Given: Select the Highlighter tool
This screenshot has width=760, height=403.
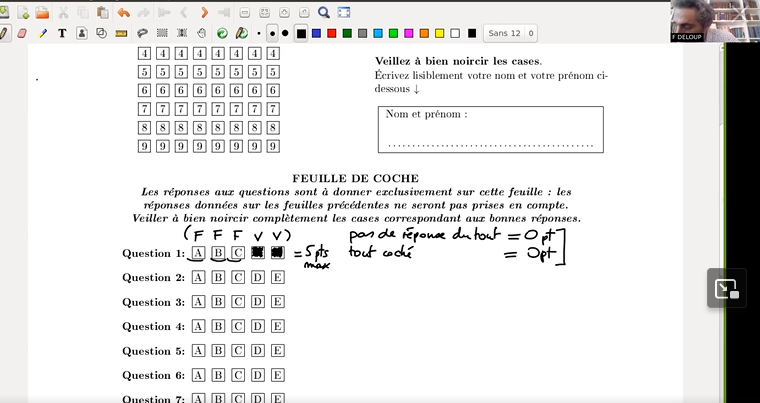Looking at the screenshot, I should pyautogui.click(x=43, y=33).
